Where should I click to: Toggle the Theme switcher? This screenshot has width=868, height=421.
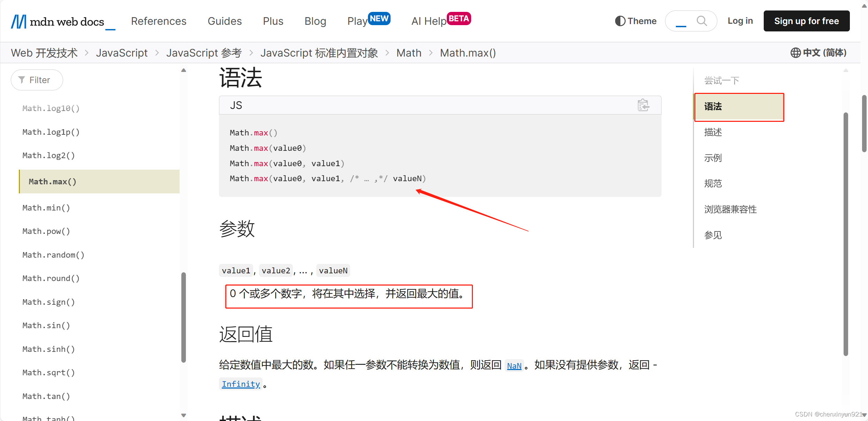point(636,21)
